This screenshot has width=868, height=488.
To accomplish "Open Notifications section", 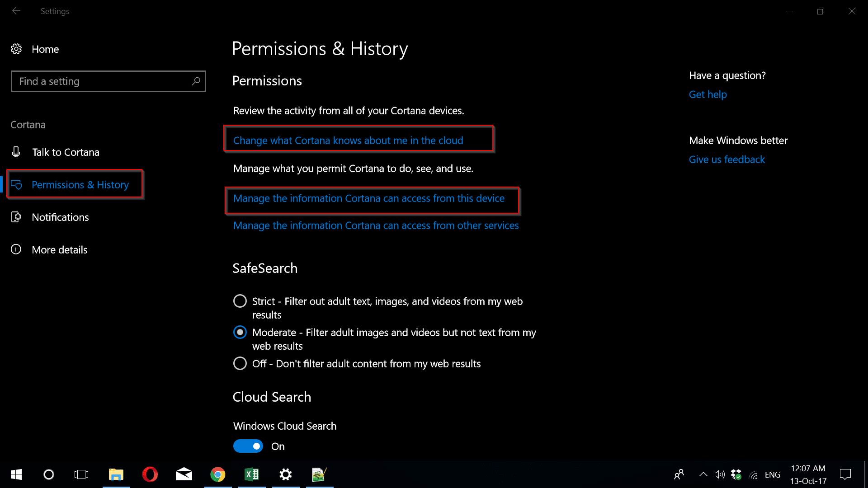I will tap(60, 217).
